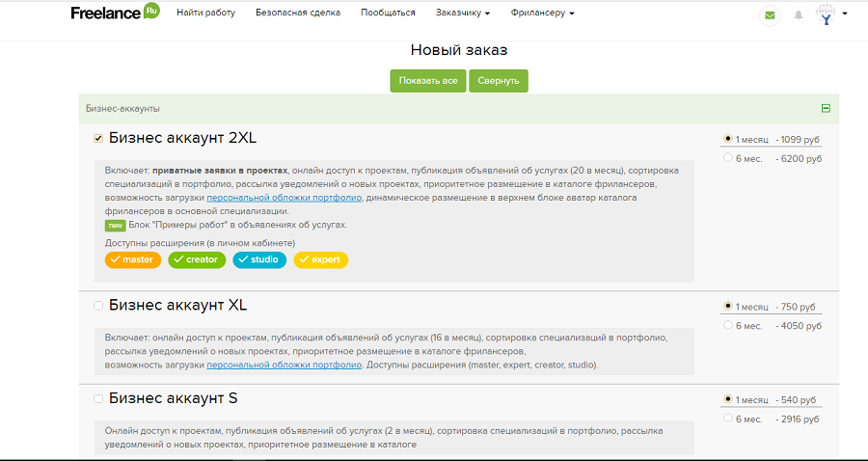Enable the Бизнес аккаунт XL checkbox
Viewport: 868px width, 461px height.
98,306
